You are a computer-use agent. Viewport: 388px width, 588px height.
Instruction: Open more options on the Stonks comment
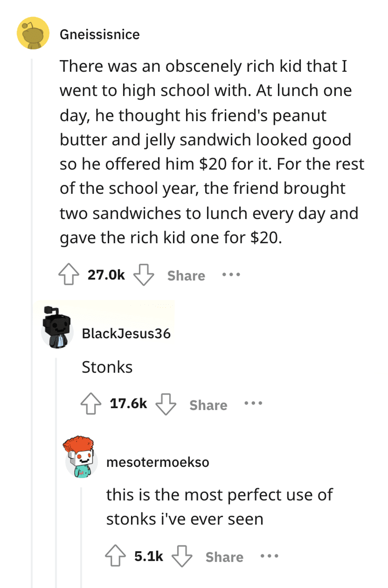pos(253,405)
